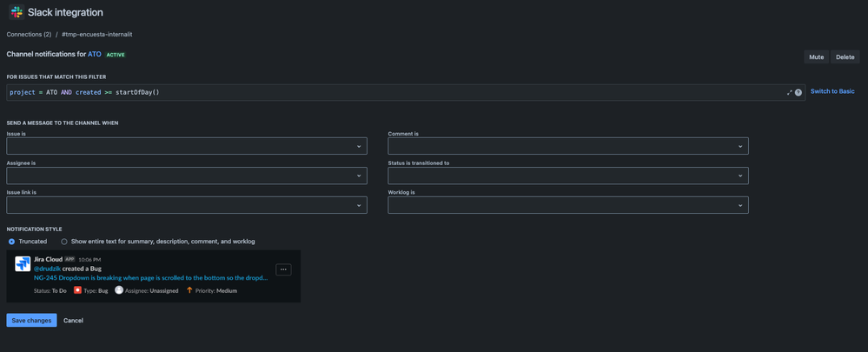Delete this channel connection
This screenshot has width=868, height=352.
coord(845,57)
